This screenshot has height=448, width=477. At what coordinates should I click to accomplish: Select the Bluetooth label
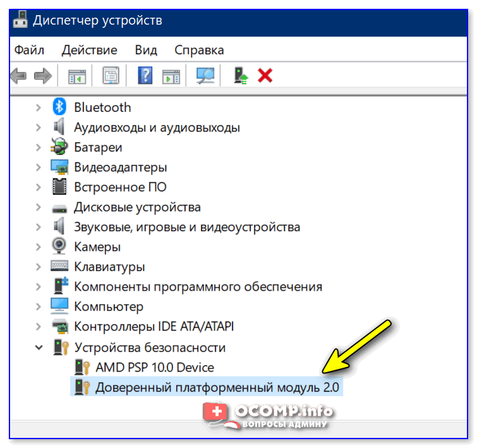click(102, 107)
